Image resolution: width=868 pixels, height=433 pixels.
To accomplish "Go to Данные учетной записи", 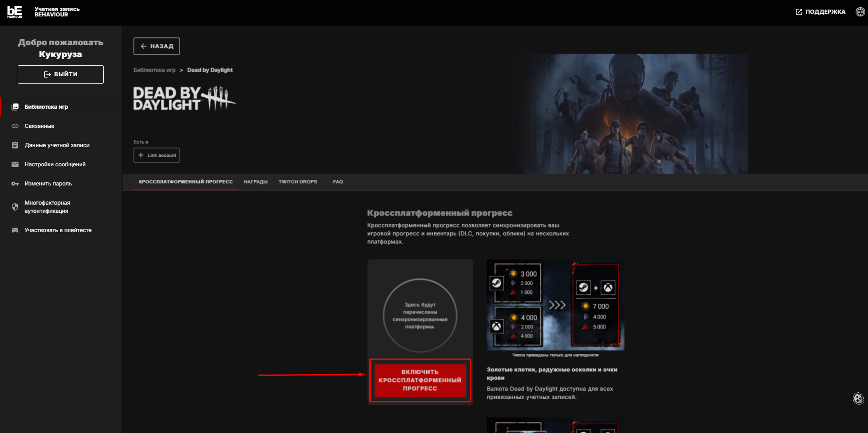I will click(x=61, y=145).
